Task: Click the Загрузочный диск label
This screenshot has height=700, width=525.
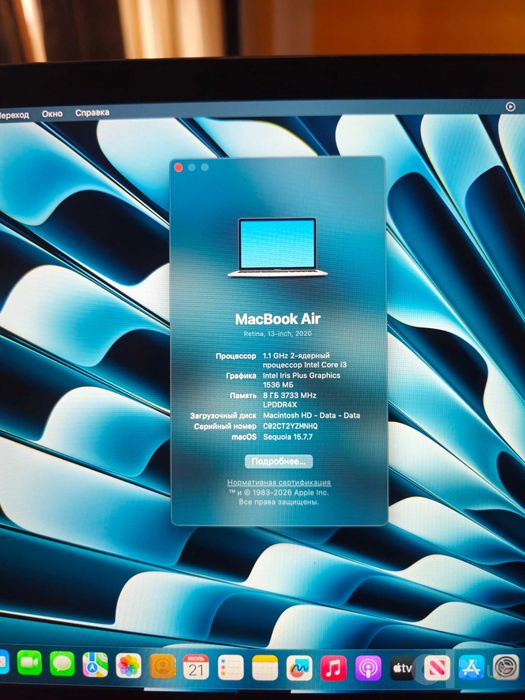Action: click(x=223, y=416)
